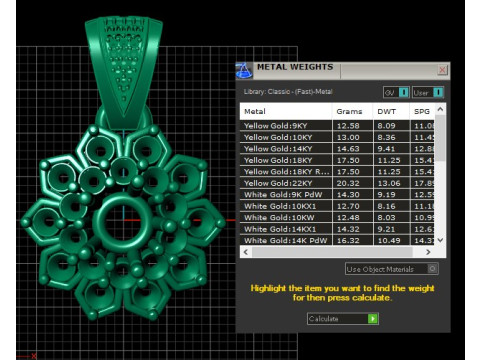
Task: Click the 14.63 grams value
Action: coord(348,149)
